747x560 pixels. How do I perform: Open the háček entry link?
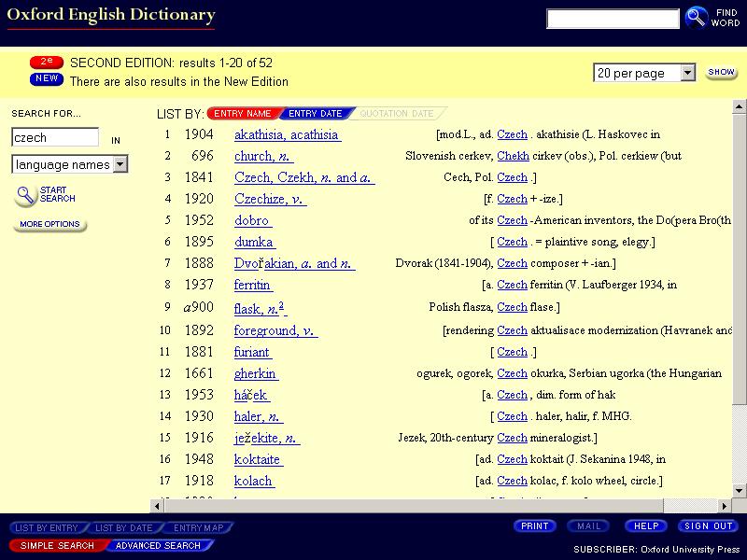click(251, 395)
